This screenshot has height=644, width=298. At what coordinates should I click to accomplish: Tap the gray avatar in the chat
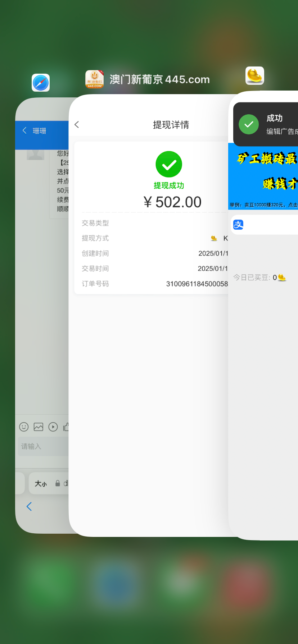(36, 155)
